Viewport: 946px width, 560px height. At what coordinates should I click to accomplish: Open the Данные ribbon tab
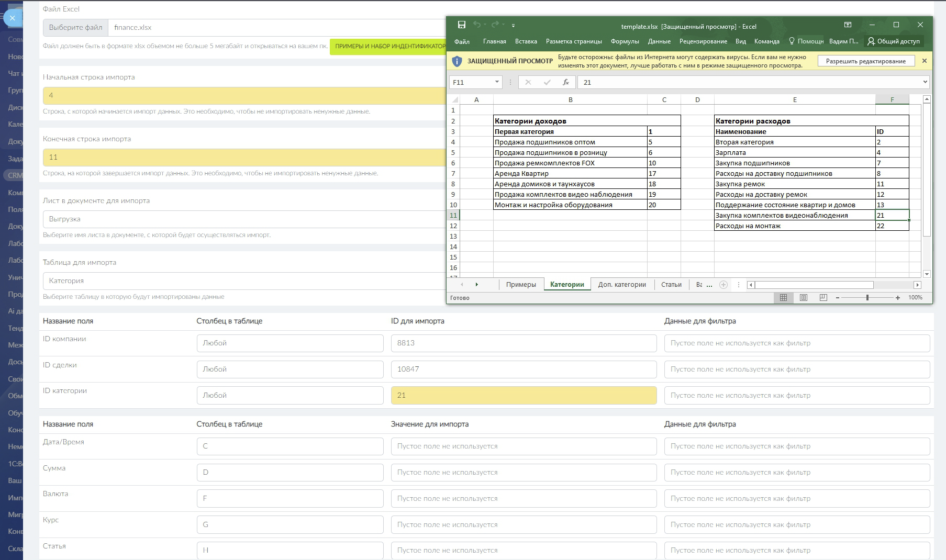point(659,41)
